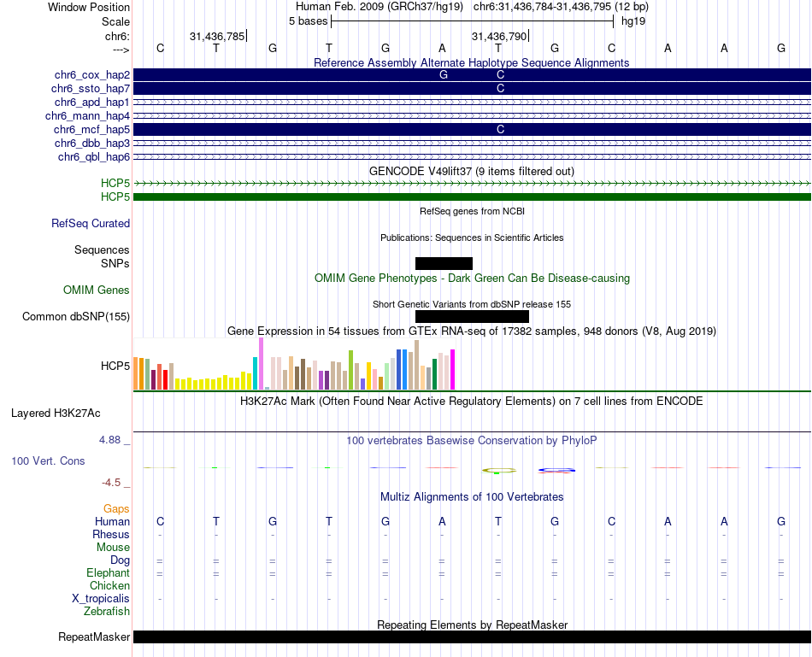Click the Human species label in Multiz

(112, 521)
